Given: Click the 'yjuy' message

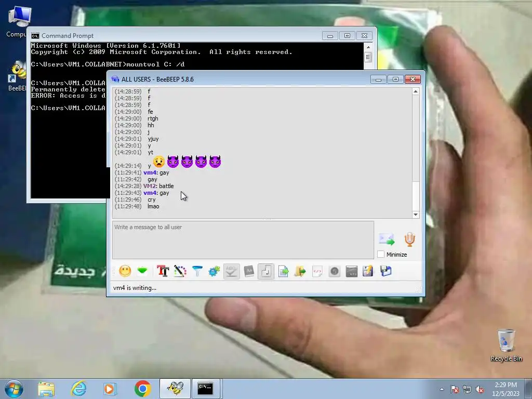Looking at the screenshot, I should (x=153, y=139).
